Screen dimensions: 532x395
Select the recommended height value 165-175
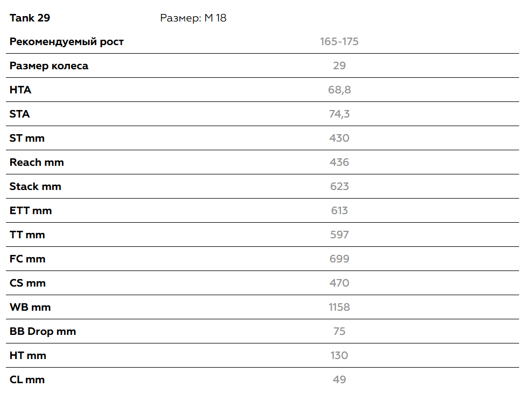pos(339,41)
